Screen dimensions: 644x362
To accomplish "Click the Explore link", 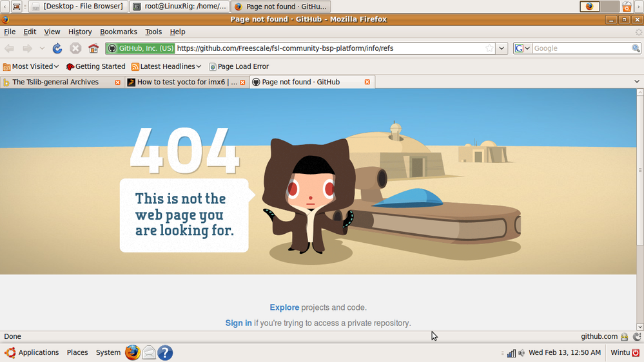I will point(284,307).
